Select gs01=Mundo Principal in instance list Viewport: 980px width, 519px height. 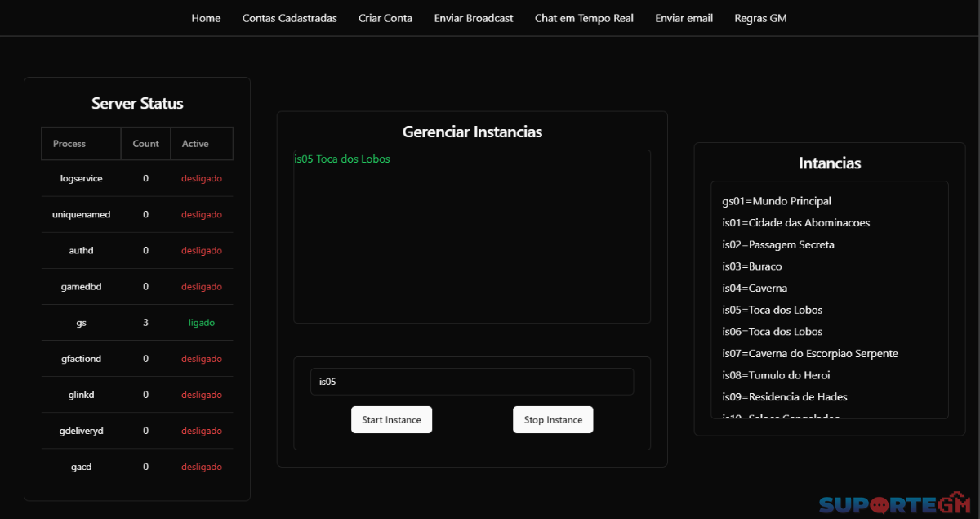tap(777, 201)
